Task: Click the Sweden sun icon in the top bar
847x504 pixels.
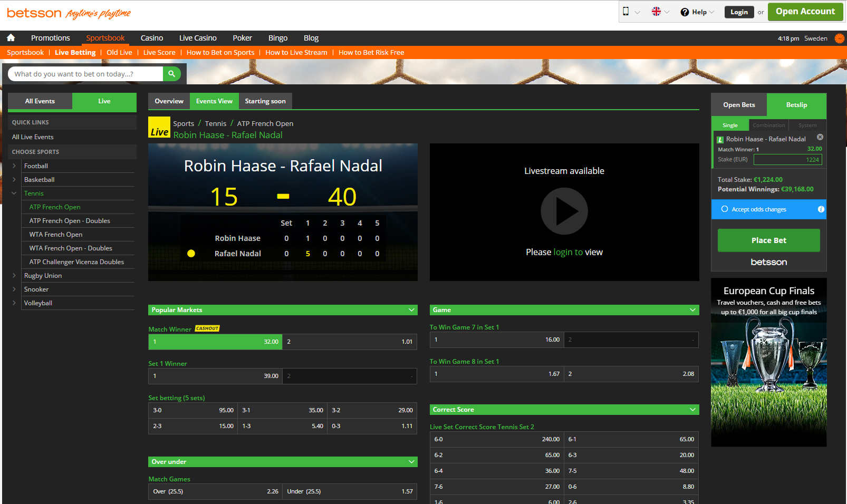Action: pyautogui.click(x=839, y=38)
